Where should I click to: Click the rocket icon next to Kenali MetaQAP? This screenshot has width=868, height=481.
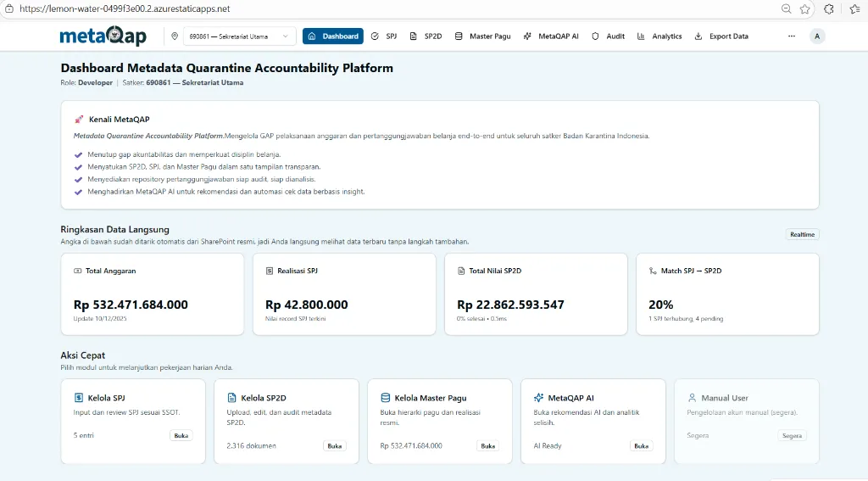tap(79, 120)
